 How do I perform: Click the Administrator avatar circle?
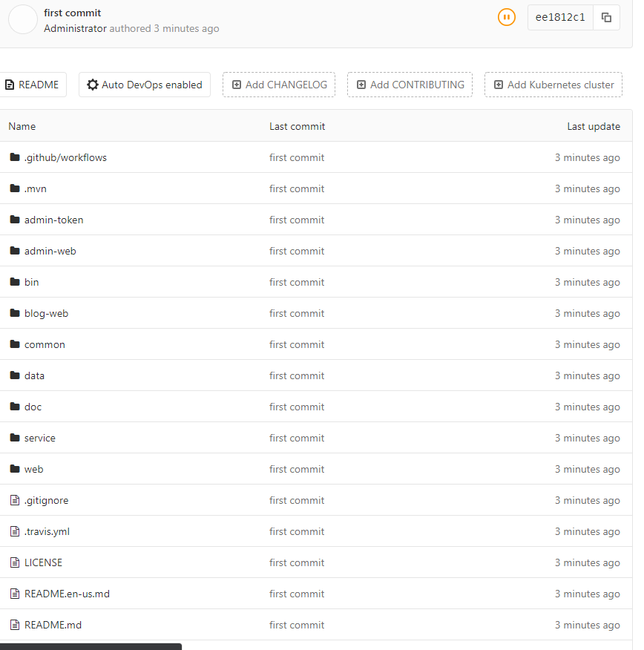tap(23, 19)
